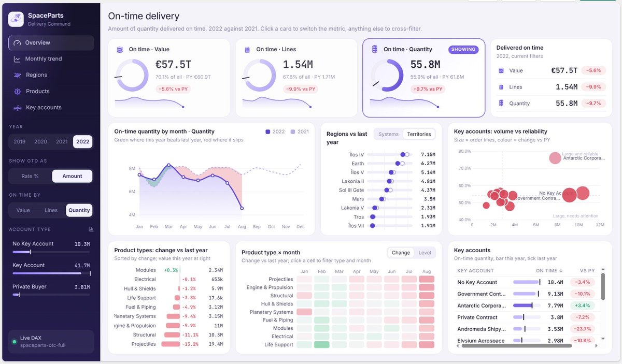622x364 pixels.
Task: Switch regions view to Systems
Action: [388, 134]
